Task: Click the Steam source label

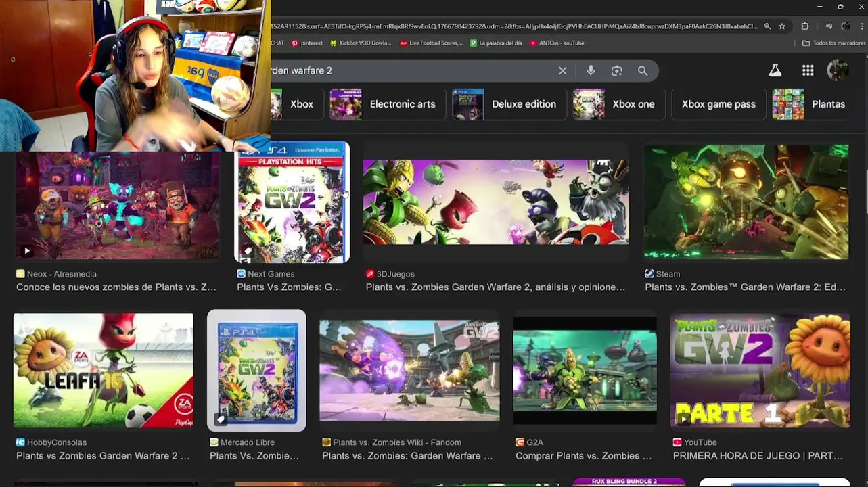Action: [662, 274]
